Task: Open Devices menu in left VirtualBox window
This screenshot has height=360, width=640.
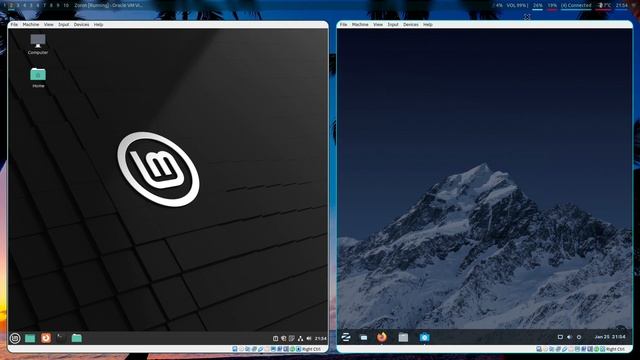Action: coord(81,24)
